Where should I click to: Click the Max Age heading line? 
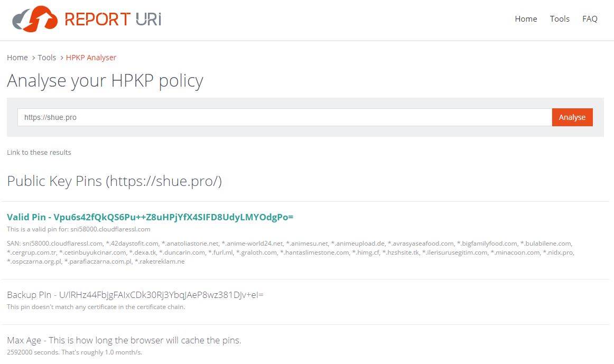click(x=124, y=340)
